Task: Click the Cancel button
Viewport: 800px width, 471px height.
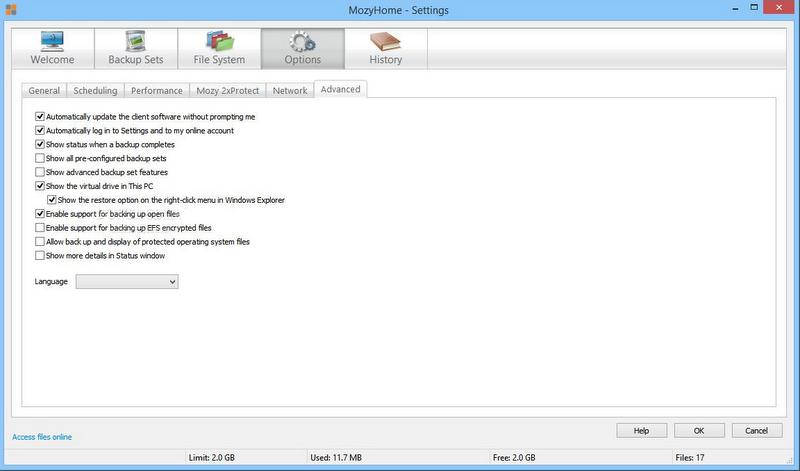Action: (757, 431)
